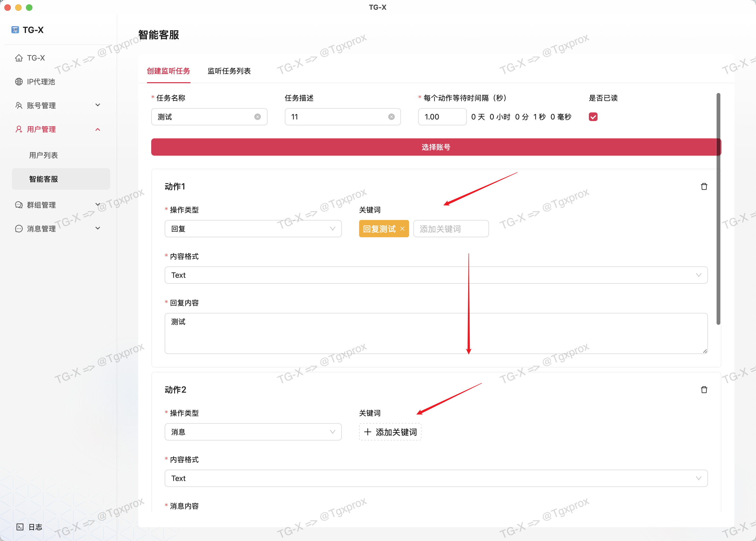Click the 群组管理 chat bubble icon
The image size is (756, 541).
[x=19, y=205]
